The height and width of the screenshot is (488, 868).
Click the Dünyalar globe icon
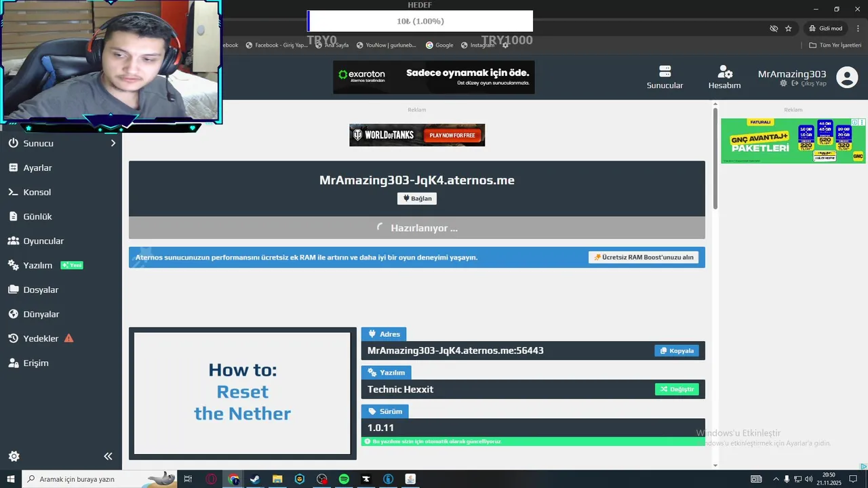[x=13, y=314]
